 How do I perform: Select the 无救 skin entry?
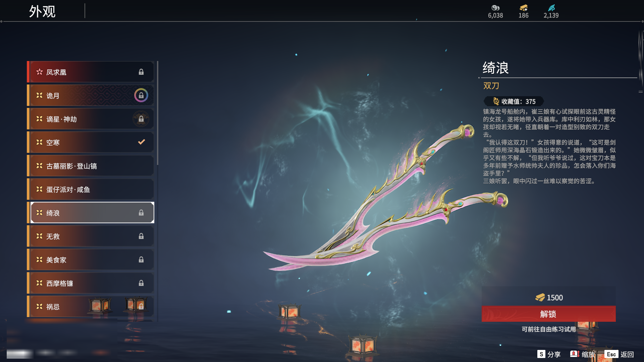tap(91, 236)
